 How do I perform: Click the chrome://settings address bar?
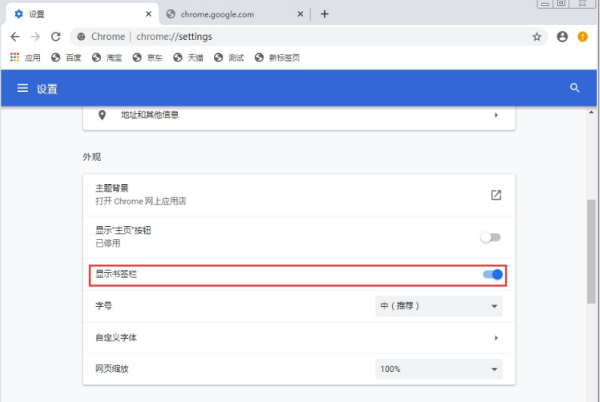pos(298,37)
